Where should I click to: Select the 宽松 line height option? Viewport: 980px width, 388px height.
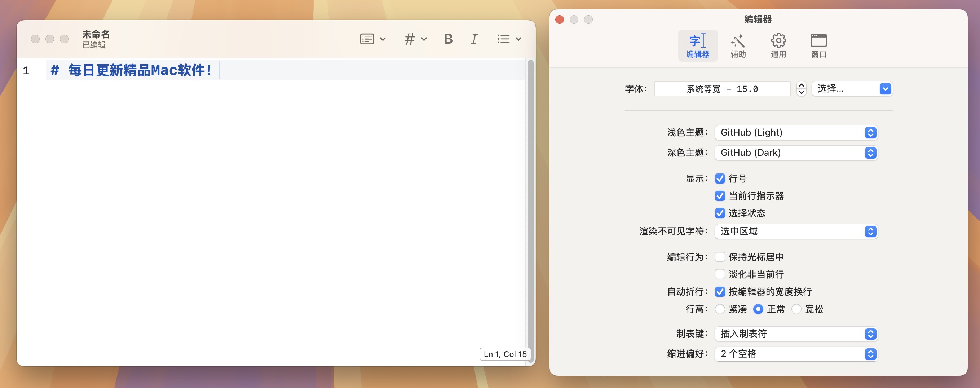click(796, 309)
